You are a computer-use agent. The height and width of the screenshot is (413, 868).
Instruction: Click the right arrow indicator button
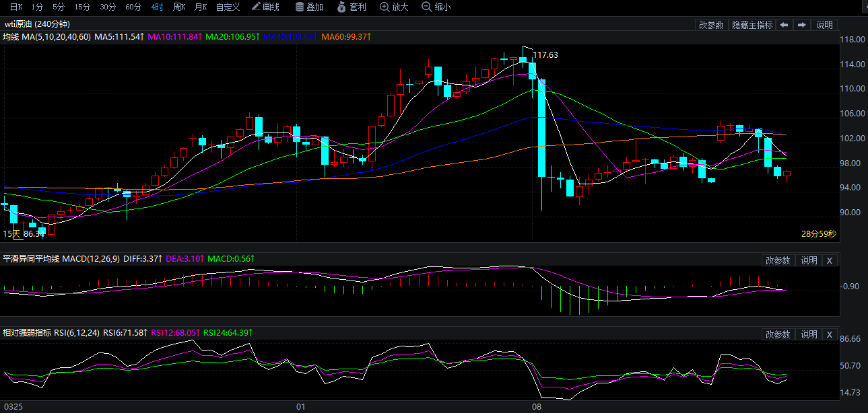click(801, 25)
